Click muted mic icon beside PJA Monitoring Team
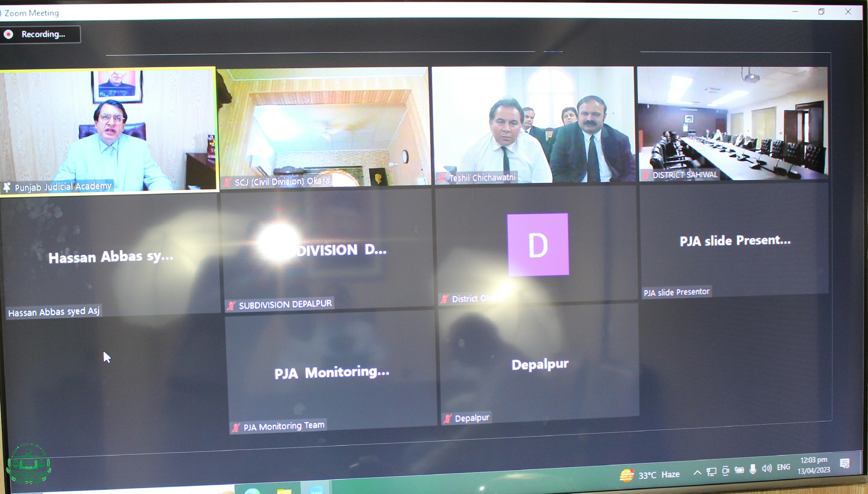This screenshot has height=494, width=868. 236,428
